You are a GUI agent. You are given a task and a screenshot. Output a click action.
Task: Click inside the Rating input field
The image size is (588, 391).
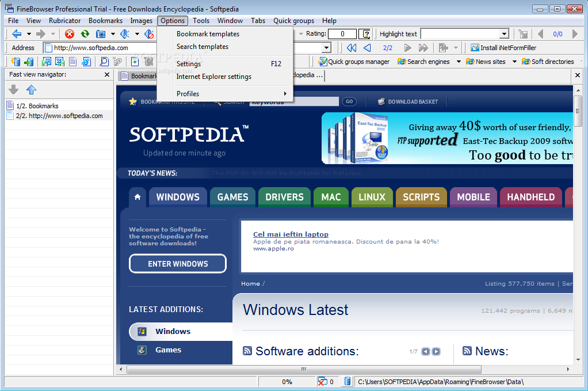click(342, 34)
